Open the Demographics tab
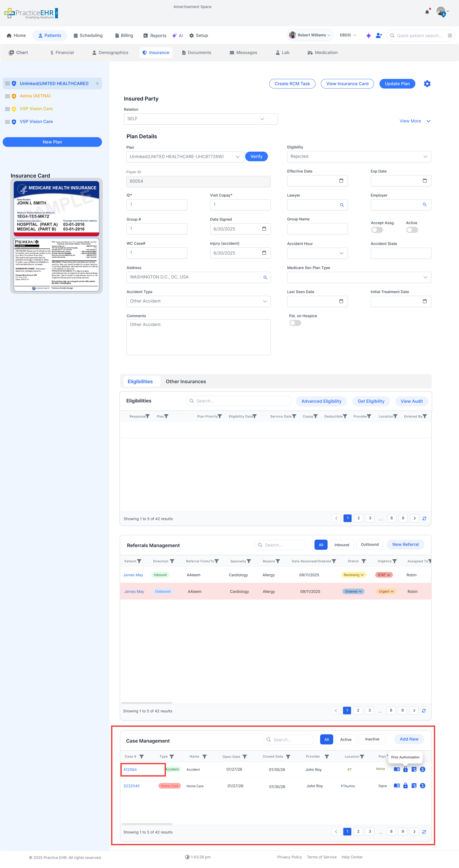The image size is (459, 868). (110, 52)
